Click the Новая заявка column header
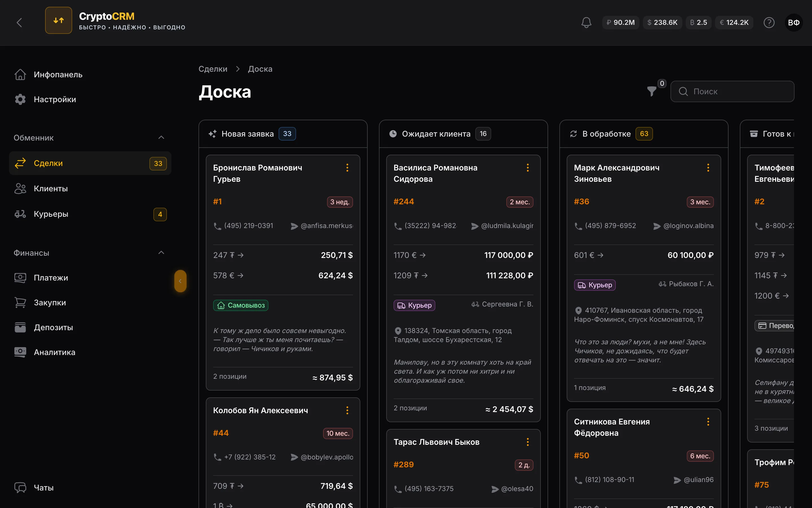 pos(283,134)
